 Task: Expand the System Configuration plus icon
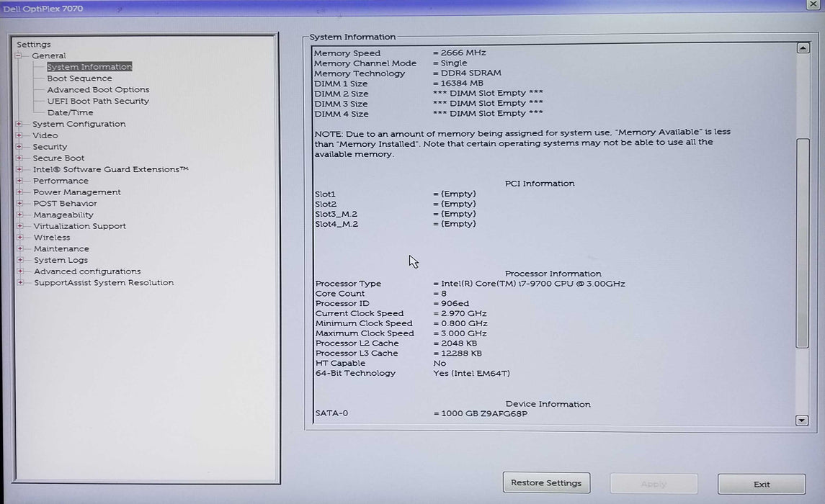click(19, 124)
